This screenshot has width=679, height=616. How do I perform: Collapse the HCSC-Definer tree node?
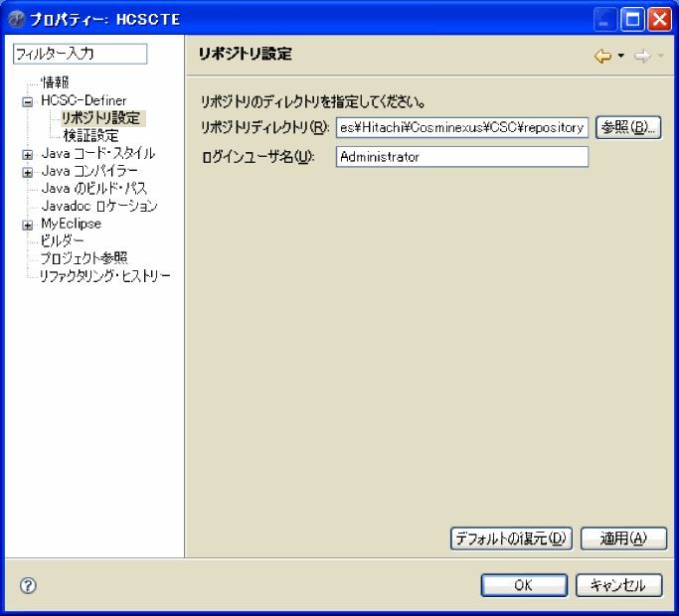(27, 102)
